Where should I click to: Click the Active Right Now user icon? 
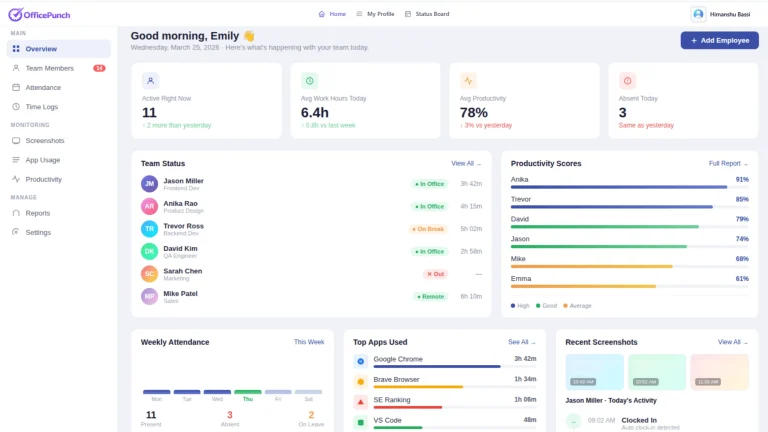[150, 81]
